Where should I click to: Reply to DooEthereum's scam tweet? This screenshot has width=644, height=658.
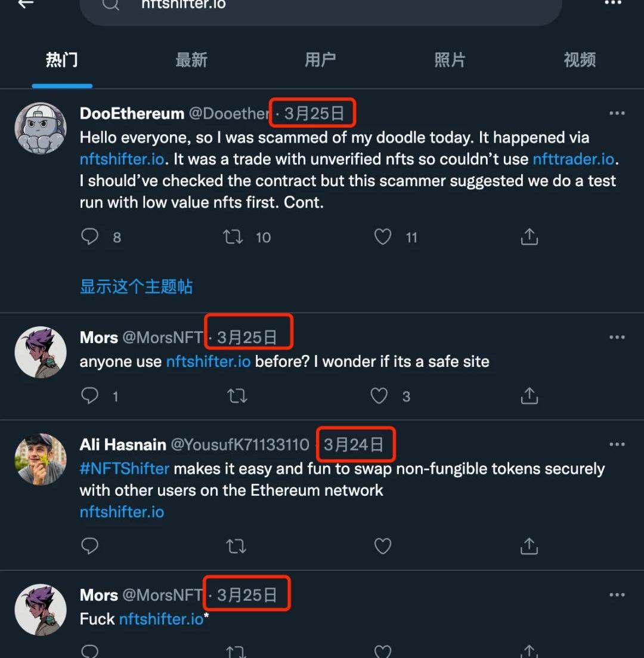click(89, 237)
